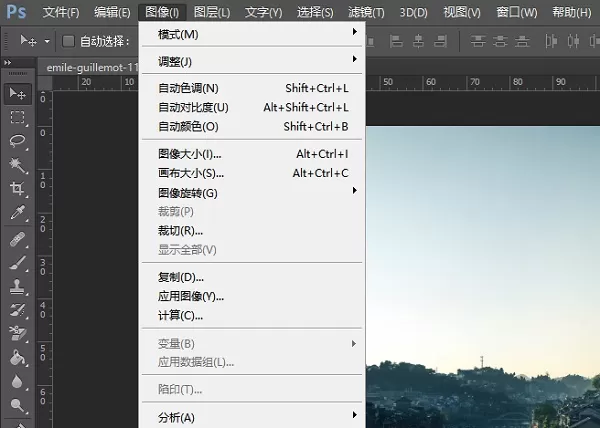Choose 应用图像(Y)... menu item
Screen dimensions: 600x428
click(x=252, y=296)
